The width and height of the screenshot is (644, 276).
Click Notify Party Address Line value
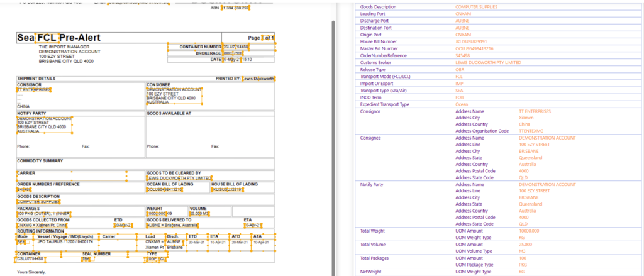(534, 191)
